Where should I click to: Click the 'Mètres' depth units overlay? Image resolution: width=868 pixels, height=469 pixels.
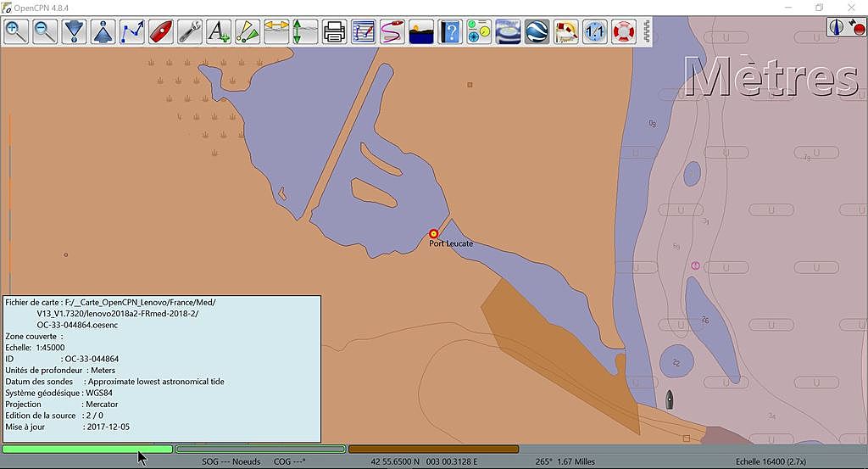click(x=771, y=77)
